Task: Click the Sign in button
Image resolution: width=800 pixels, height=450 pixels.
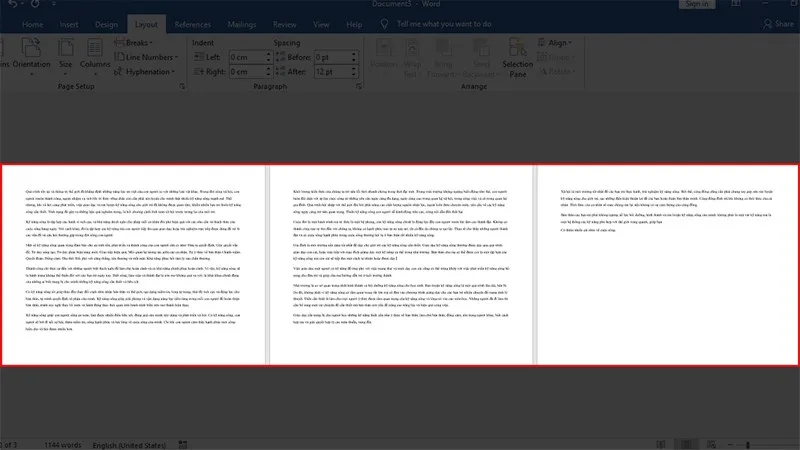Action: [x=696, y=4]
